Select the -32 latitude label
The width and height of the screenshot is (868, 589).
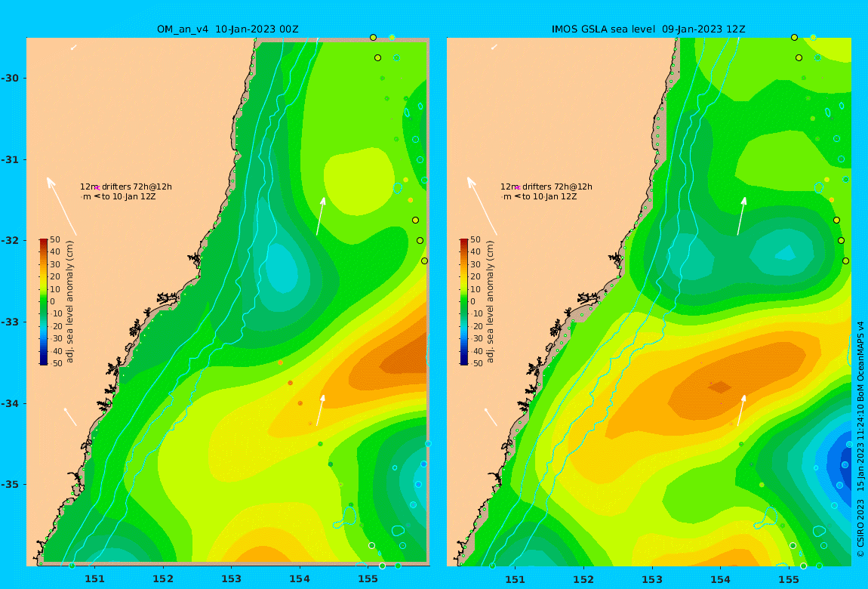click(10, 240)
